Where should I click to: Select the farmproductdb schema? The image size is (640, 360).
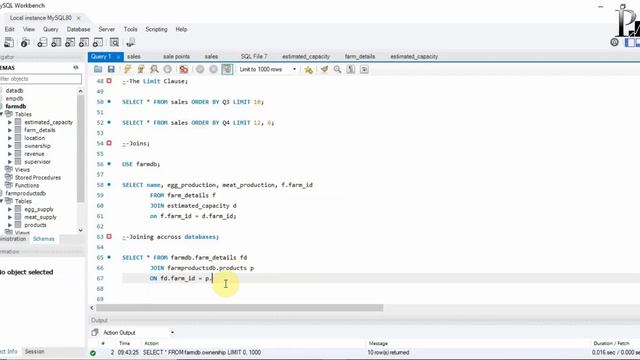[25, 193]
